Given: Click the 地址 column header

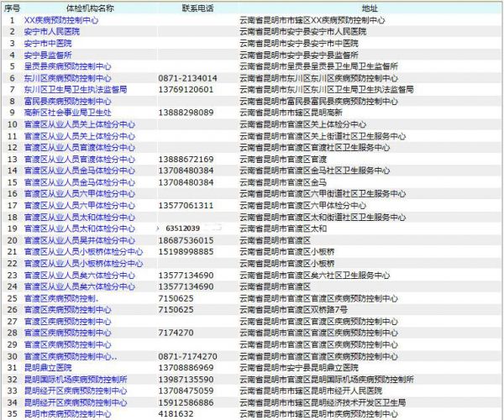Looking at the screenshot, I should [x=370, y=7].
